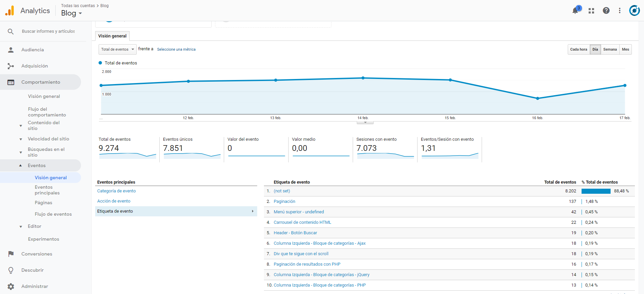Select the Día time granularity
This screenshot has height=294, width=644.
coord(595,49)
